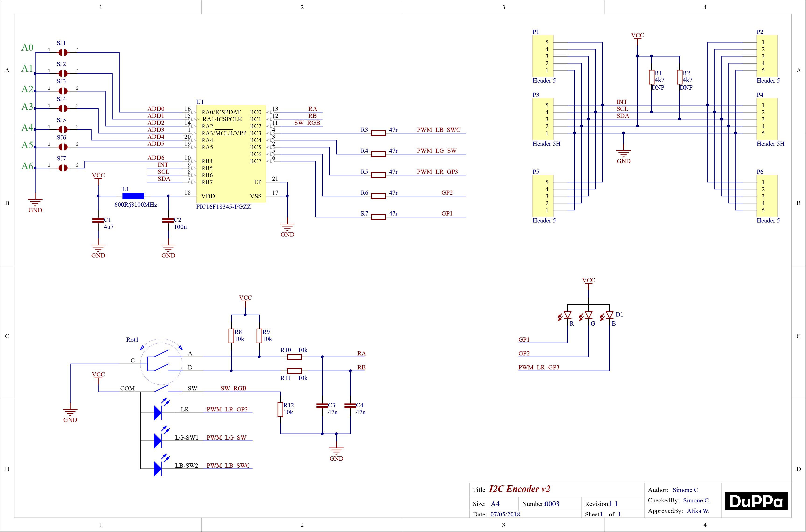Click the 600R@100MHz value text
Screen dimensions: 806x532
coord(136,205)
